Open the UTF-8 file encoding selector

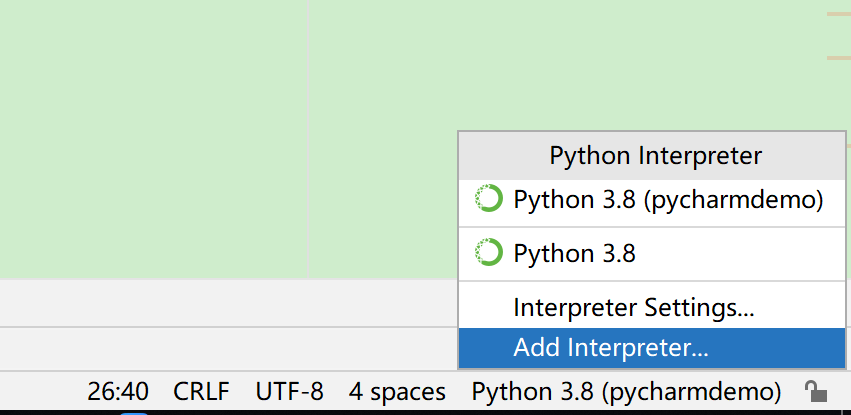tap(289, 392)
